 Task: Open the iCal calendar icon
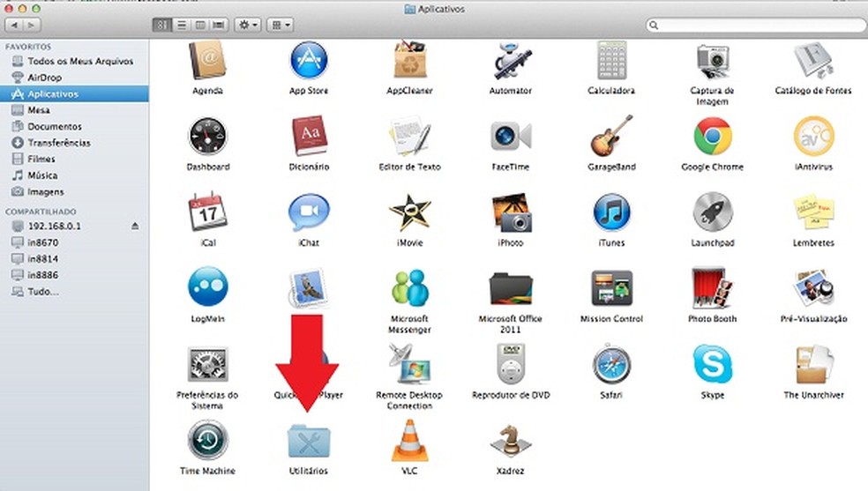click(207, 212)
